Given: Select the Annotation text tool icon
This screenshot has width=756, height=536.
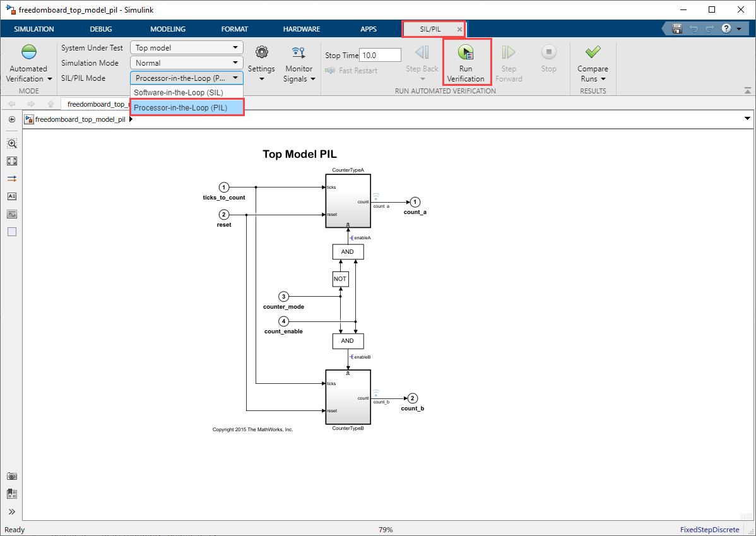Looking at the screenshot, I should 12,196.
